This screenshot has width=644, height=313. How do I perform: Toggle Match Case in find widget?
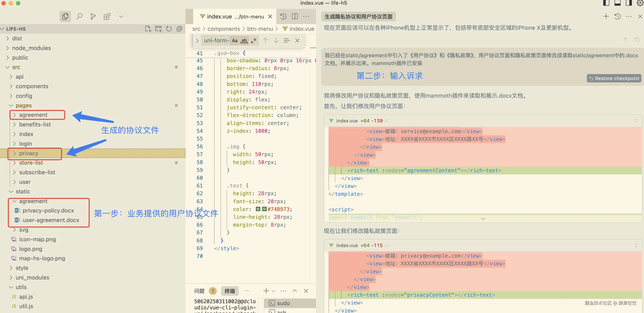[x=234, y=40]
